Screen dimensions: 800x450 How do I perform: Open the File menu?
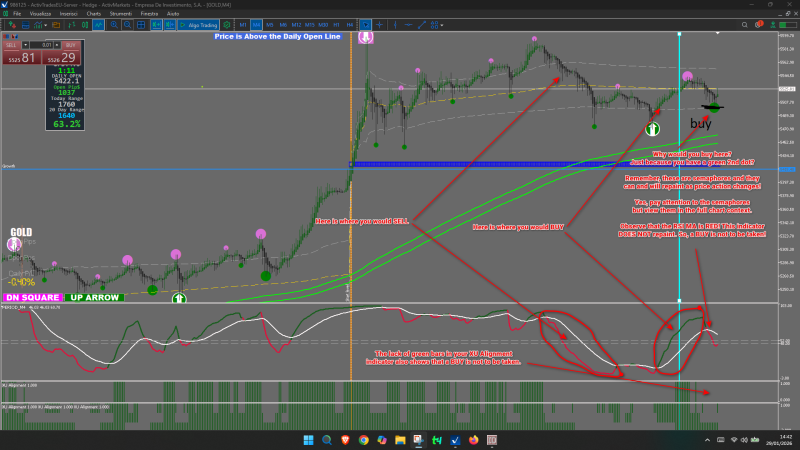pyautogui.click(x=17, y=14)
